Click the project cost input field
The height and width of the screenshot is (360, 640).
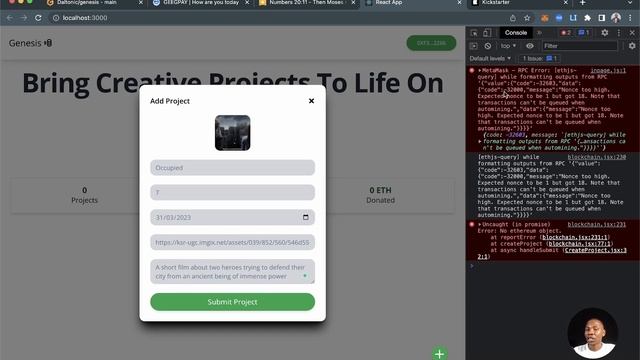(233, 192)
